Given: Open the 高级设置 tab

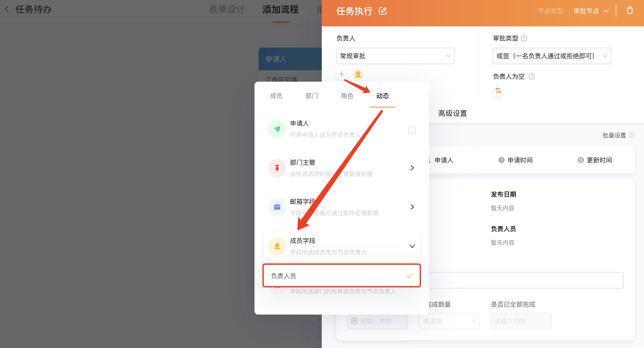Looking at the screenshot, I should click(452, 113).
